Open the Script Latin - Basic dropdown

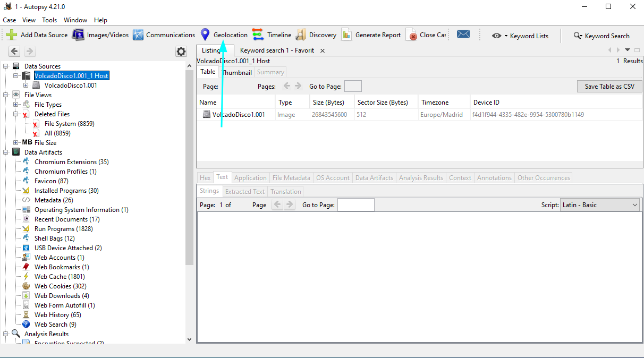(x=600, y=205)
